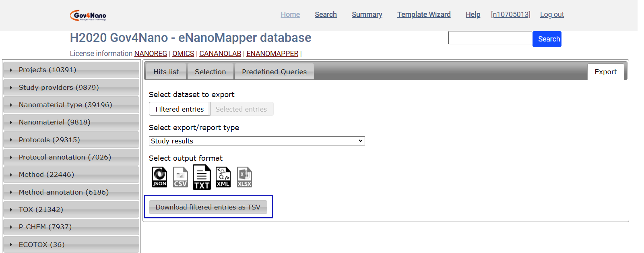Open the ENANOMAPPER license link

272,54
